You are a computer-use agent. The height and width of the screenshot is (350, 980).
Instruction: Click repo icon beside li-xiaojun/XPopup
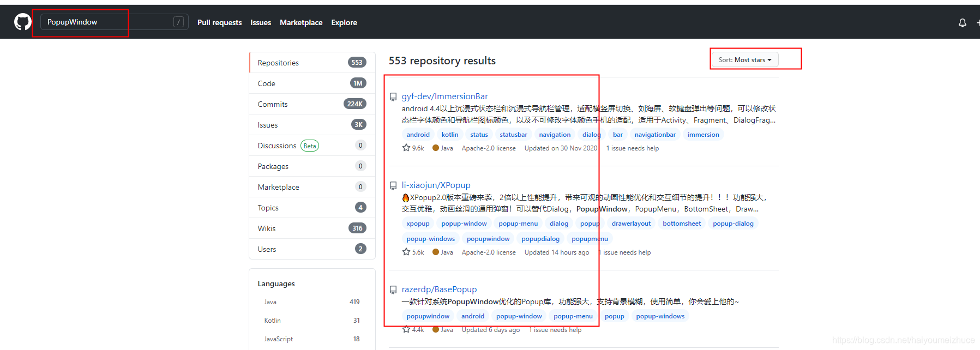tap(393, 186)
